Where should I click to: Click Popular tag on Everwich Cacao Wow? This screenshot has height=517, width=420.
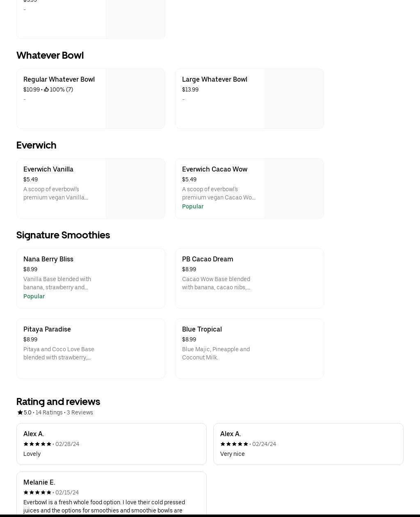click(x=193, y=206)
